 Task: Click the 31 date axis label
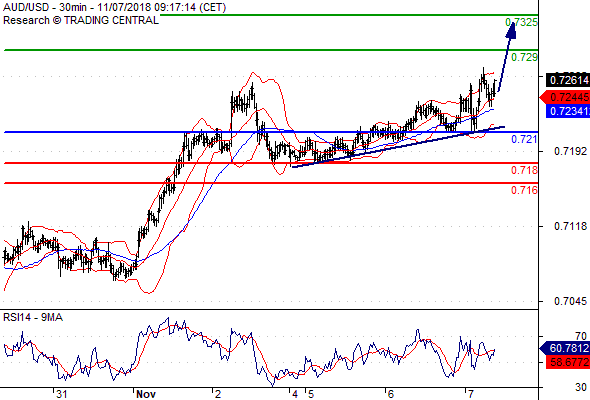point(61,394)
